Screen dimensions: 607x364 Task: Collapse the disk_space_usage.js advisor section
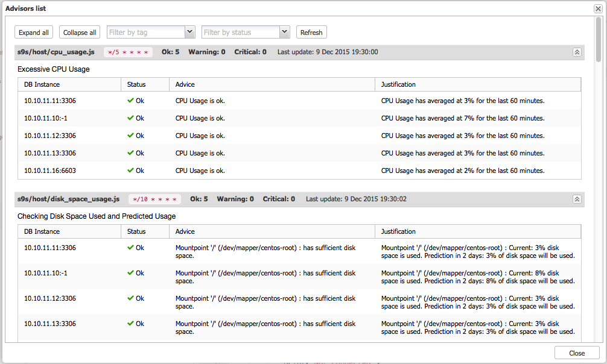[577, 199]
